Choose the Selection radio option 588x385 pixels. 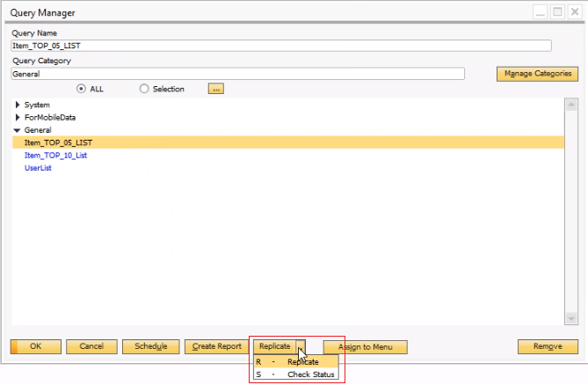144,89
